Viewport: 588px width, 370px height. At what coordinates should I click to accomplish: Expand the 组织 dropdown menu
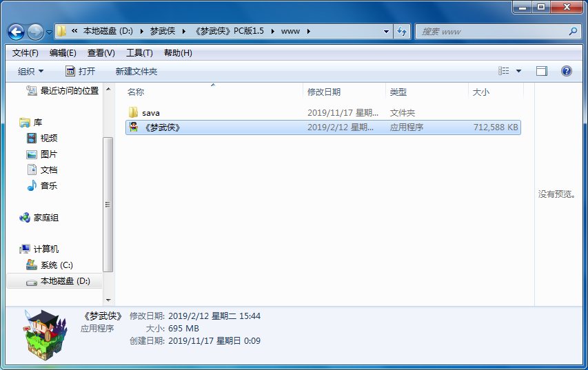[30, 71]
